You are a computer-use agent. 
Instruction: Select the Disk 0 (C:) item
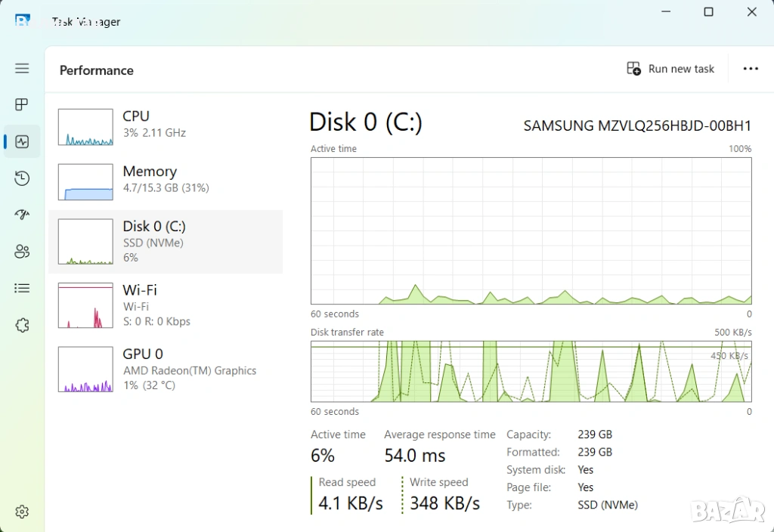(x=165, y=241)
